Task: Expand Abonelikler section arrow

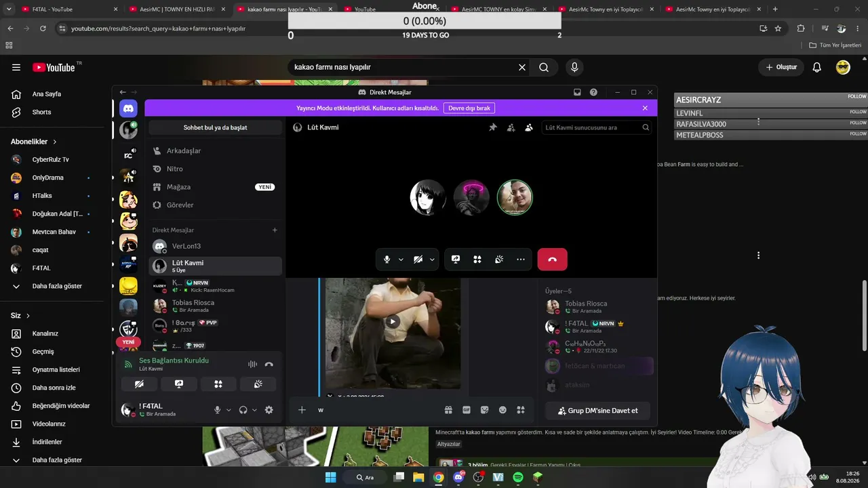Action: pos(55,142)
